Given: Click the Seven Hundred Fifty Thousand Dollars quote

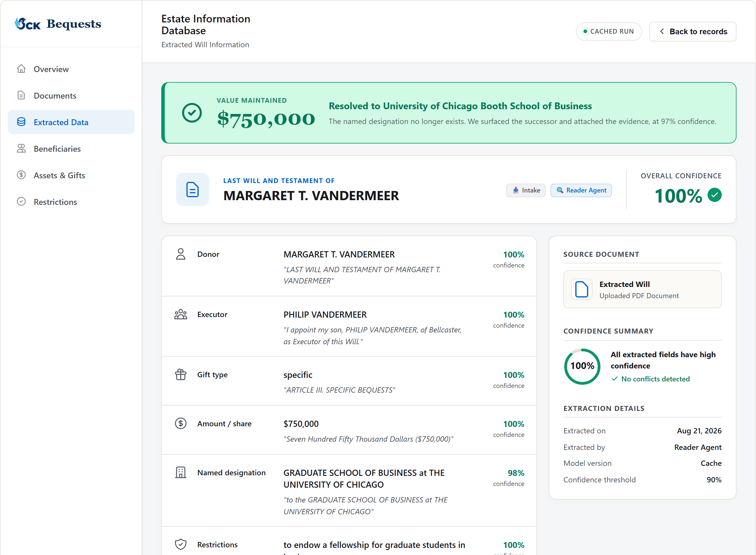Looking at the screenshot, I should tap(369, 439).
